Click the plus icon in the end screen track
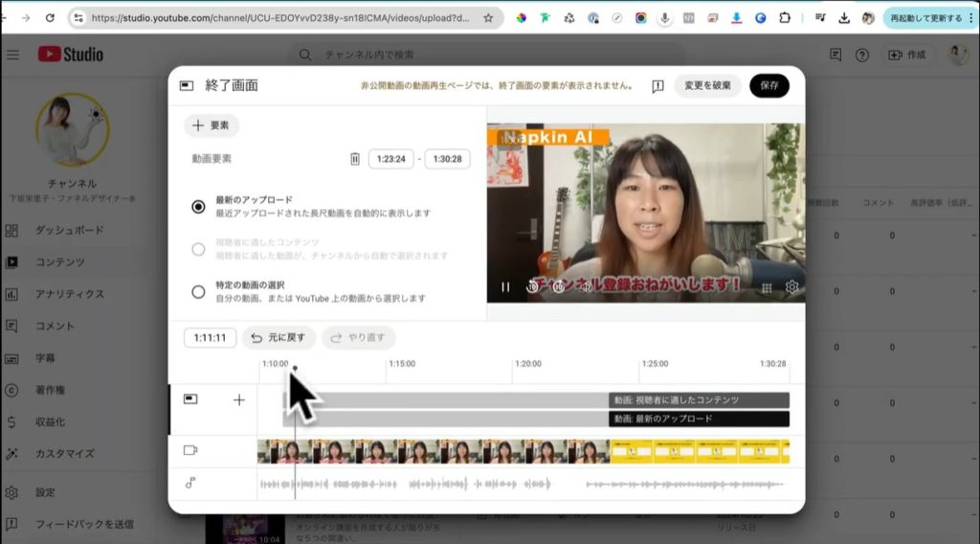 239,400
